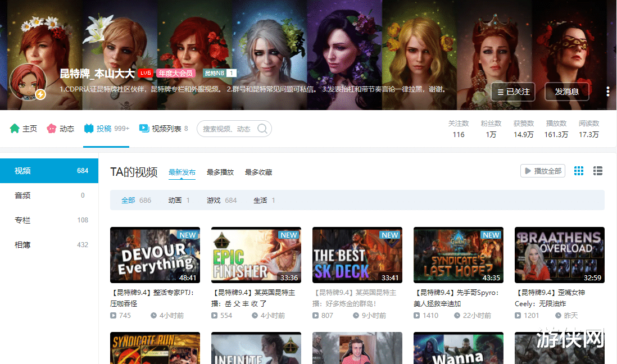617x364 pixels.
Task: Click the 播放全部 play all button
Action: pos(543,171)
